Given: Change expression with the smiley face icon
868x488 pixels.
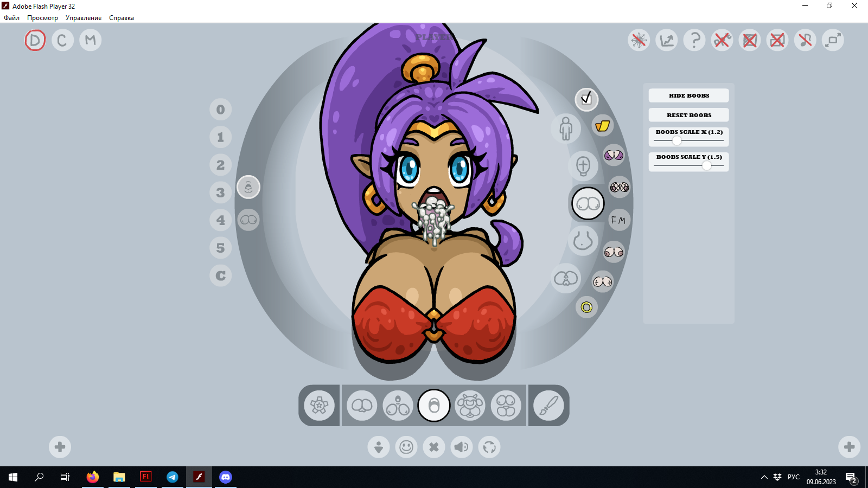Looking at the screenshot, I should click(x=406, y=447).
